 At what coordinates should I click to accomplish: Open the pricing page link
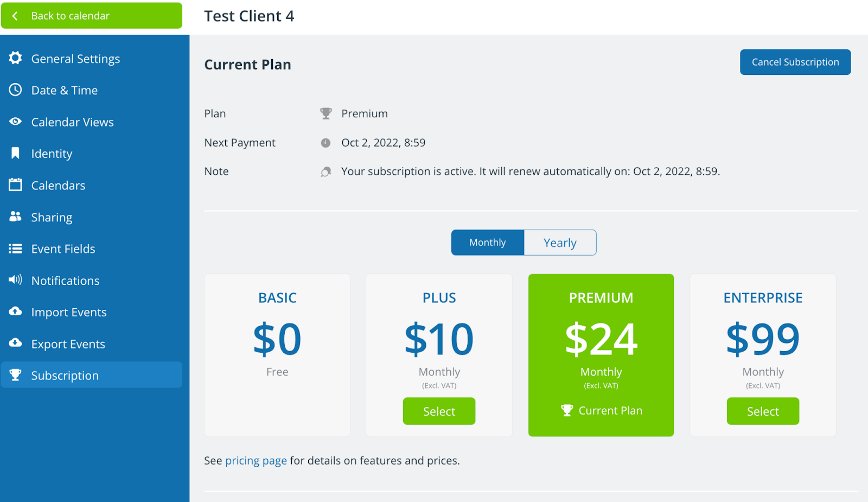tap(256, 461)
